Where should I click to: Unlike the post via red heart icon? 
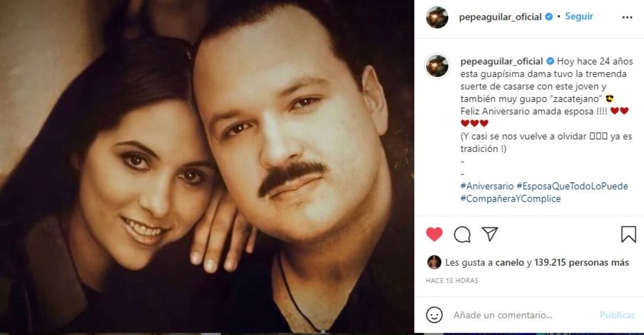point(434,234)
